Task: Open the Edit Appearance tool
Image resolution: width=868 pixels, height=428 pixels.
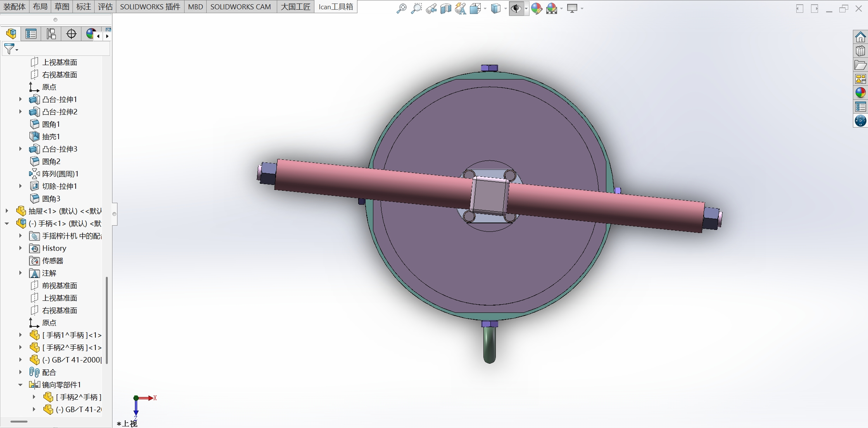Action: pyautogui.click(x=537, y=9)
